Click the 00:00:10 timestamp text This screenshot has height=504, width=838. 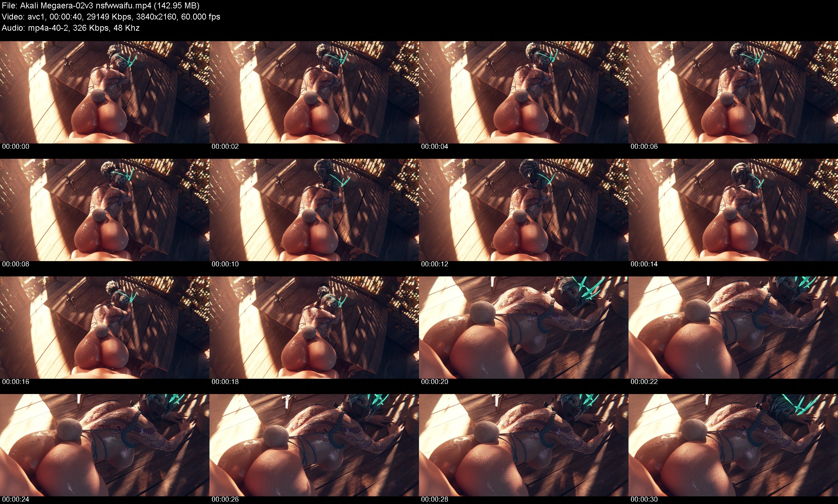pos(225,264)
